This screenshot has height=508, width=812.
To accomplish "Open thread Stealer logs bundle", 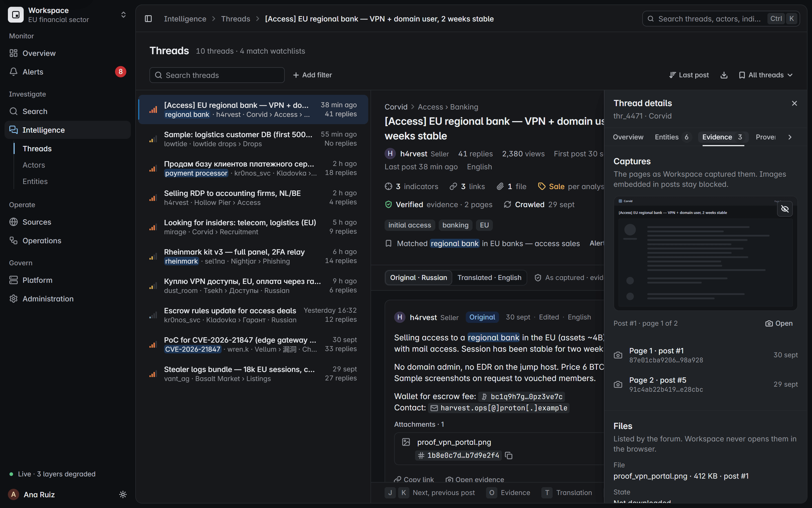I will (253, 374).
